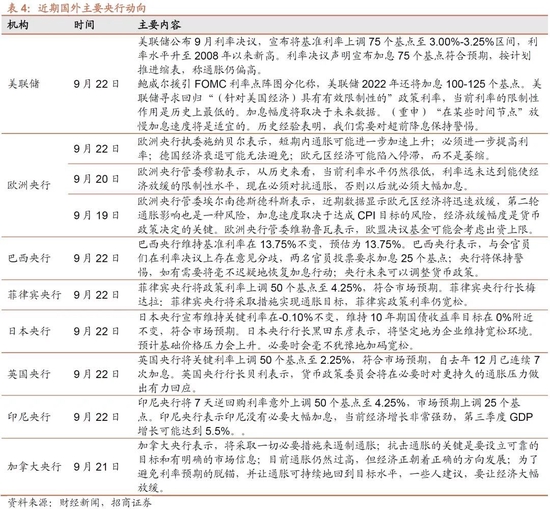Click the '9月22日' date in the 日本央行 row
The width and height of the screenshot is (550, 509).
point(96,331)
